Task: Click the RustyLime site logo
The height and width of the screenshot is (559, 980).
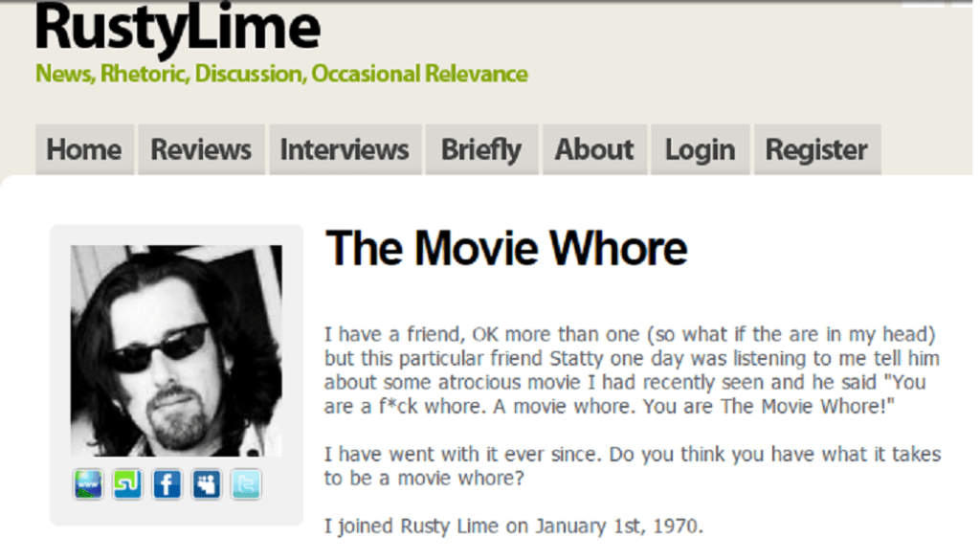Action: 177,29
